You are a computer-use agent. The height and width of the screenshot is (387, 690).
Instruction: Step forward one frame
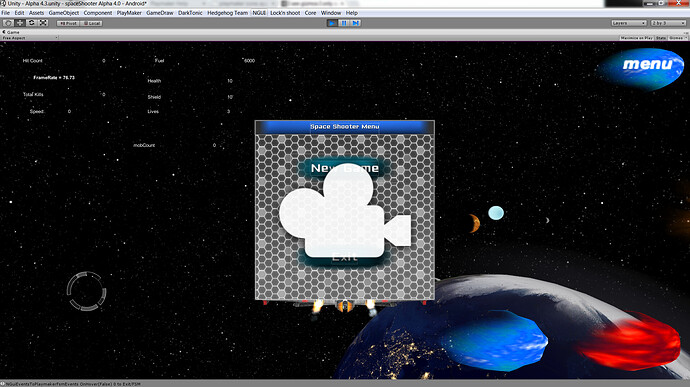pyautogui.click(x=356, y=23)
